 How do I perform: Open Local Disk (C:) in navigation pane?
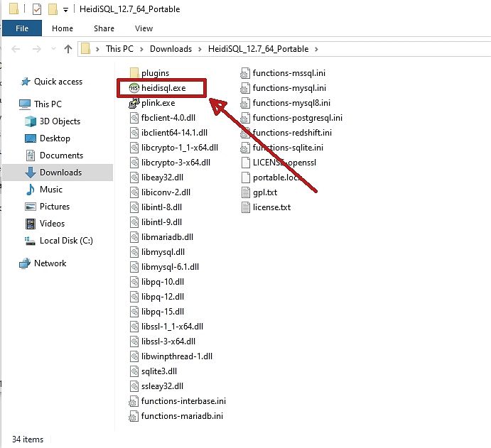(x=66, y=241)
